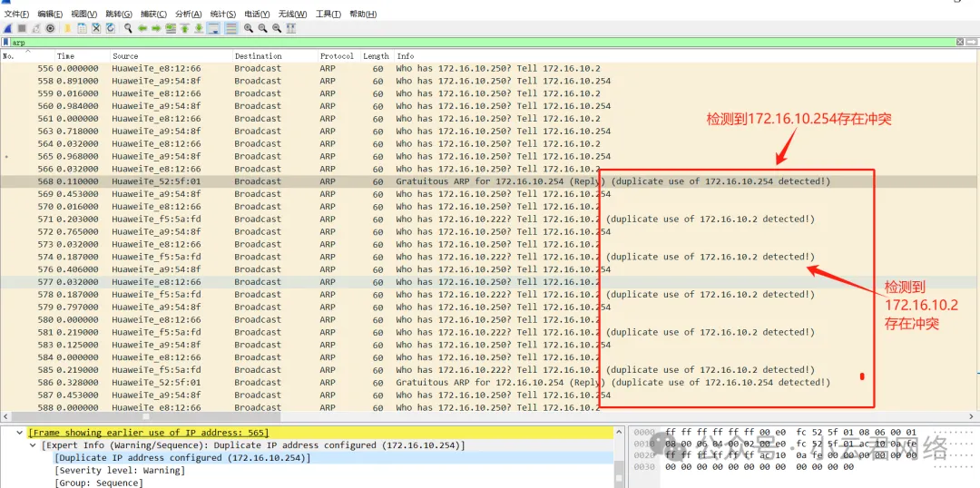Viewport: 980px width, 488px height.
Task: Stop the running packet capture
Action: tap(22, 28)
